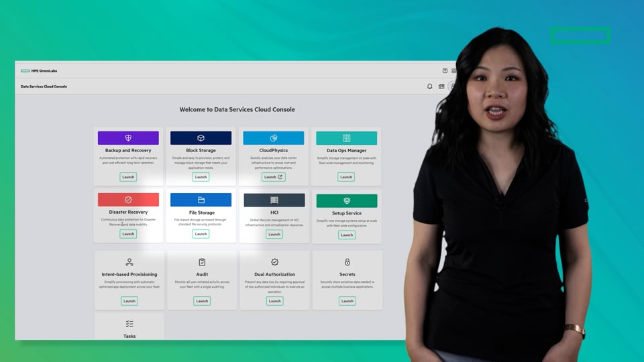This screenshot has height=362, width=644.
Task: Click the CloudPhysics pie chart icon
Action: pyautogui.click(x=274, y=138)
